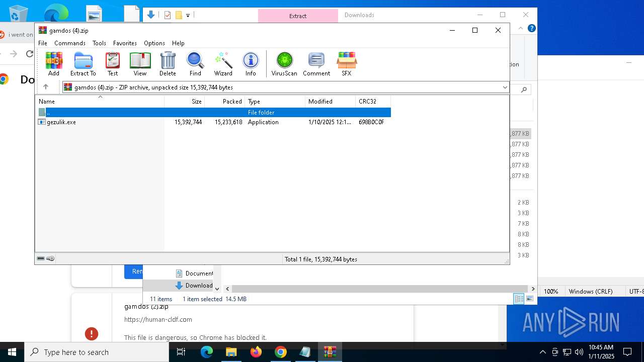Screen dimensions: 644x362
Task: Click the Delete trash icon in WinRAR
Action: (x=168, y=64)
